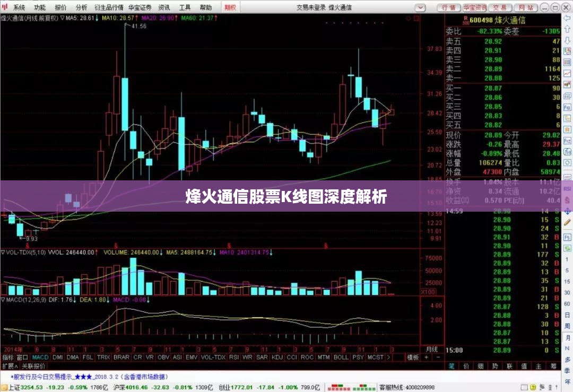This screenshot has height=392, width=573.
Task: Switch to the BOLL indicator tab
Action: 341,358
